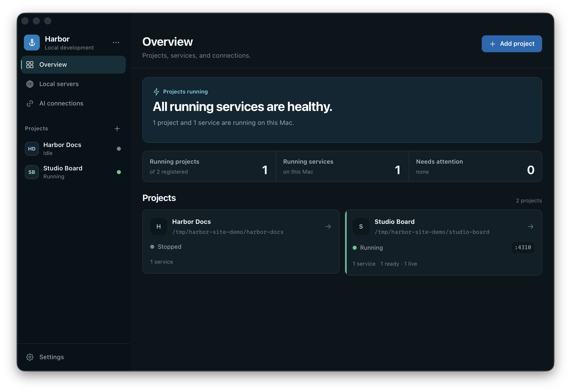Click the Harbor anchor app logo
The image size is (571, 392).
[32, 43]
